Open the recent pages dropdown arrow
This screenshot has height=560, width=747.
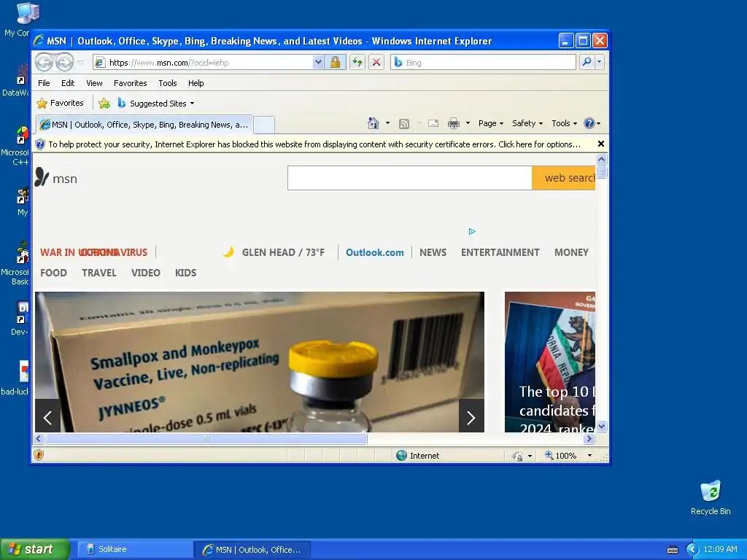coord(80,63)
